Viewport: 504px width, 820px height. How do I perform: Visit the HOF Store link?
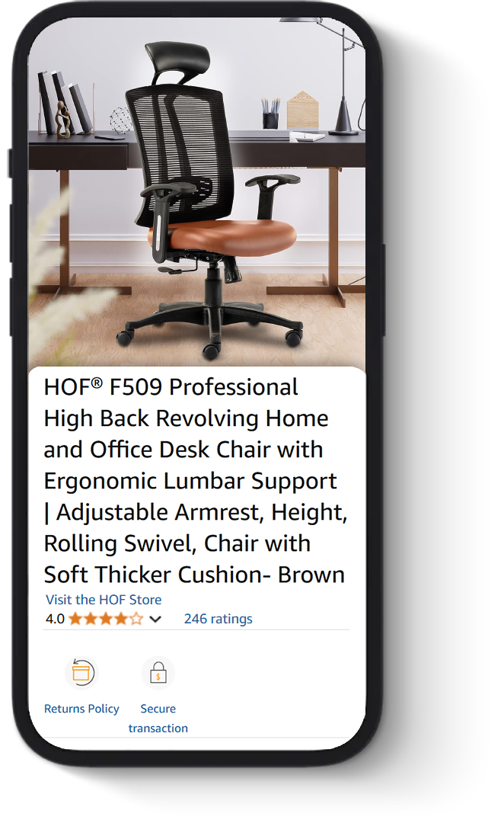pos(104,599)
